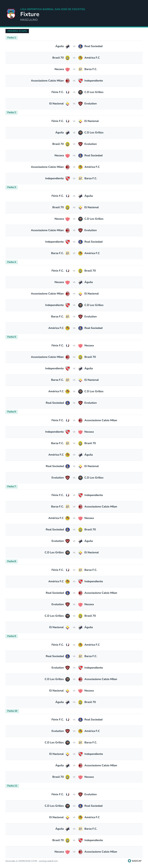Click C.D Los Grillos crest in Fecha 2 versus Águila
The image size is (148, 868).
pyautogui.click(x=80, y=132)
